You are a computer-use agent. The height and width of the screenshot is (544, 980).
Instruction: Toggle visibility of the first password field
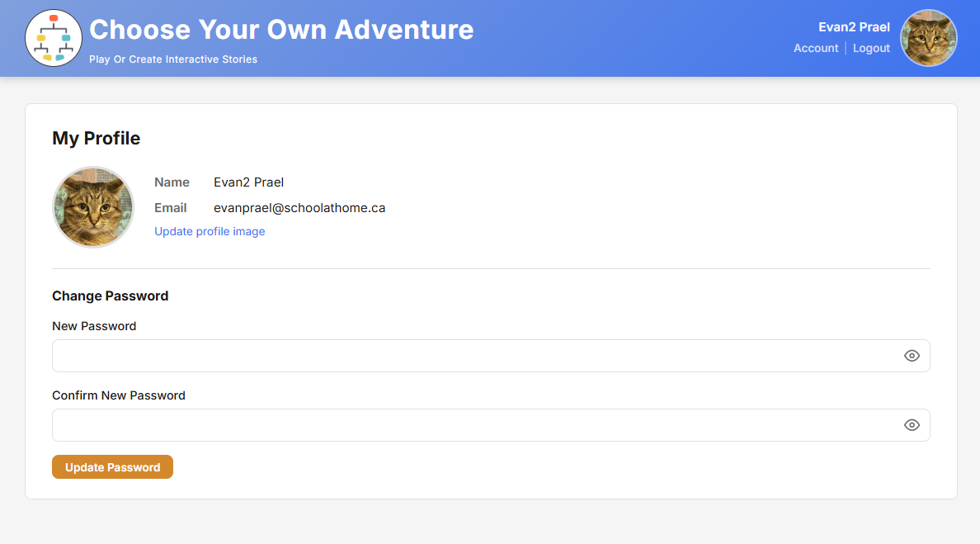912,355
